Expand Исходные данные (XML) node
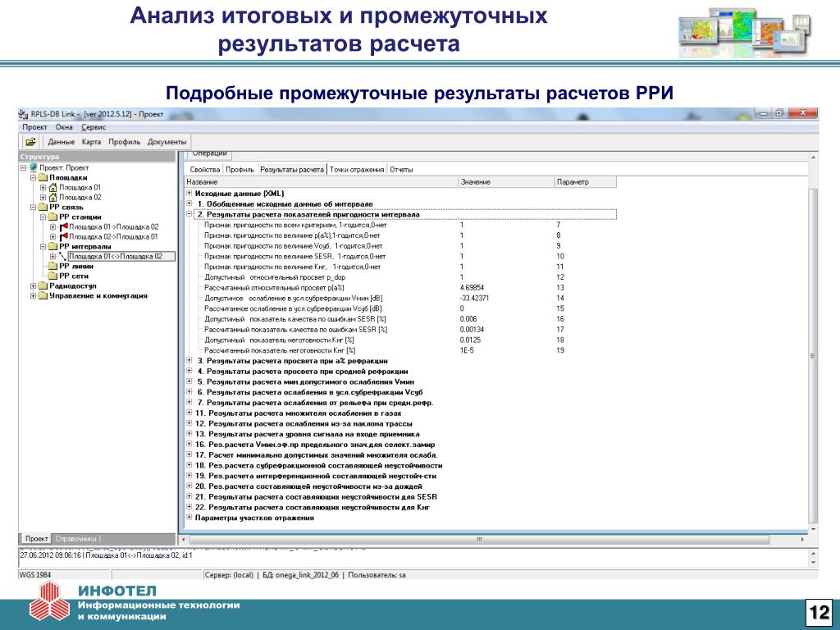This screenshot has height=630, width=840. 189,193
